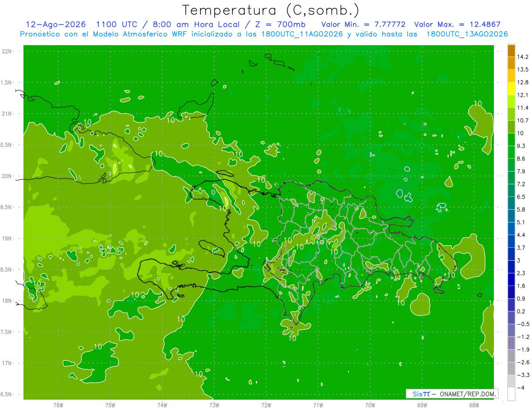Viewport: 532px width, 411px height.
Task: Click the -2.6 legend value
Action: tap(523, 362)
